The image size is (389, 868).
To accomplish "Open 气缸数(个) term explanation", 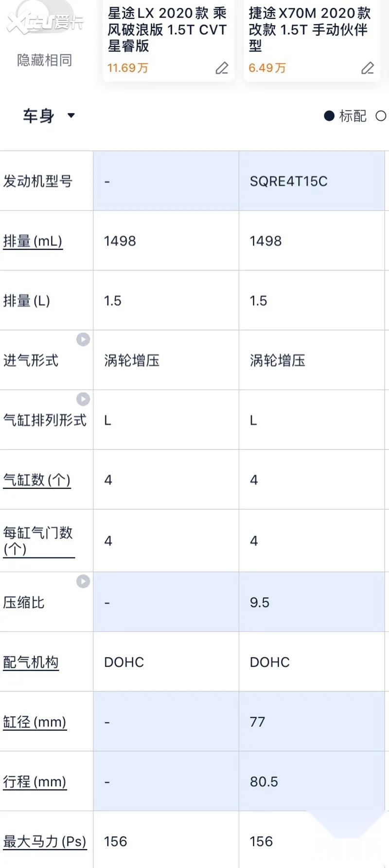I will coord(36,480).
